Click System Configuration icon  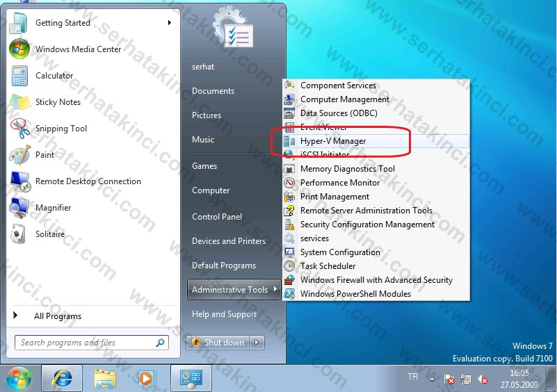(x=289, y=252)
